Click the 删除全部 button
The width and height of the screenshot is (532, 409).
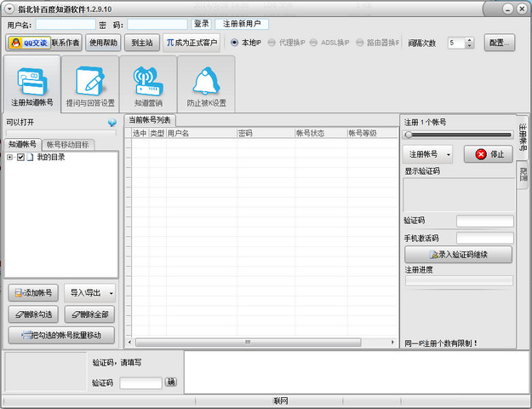89,314
